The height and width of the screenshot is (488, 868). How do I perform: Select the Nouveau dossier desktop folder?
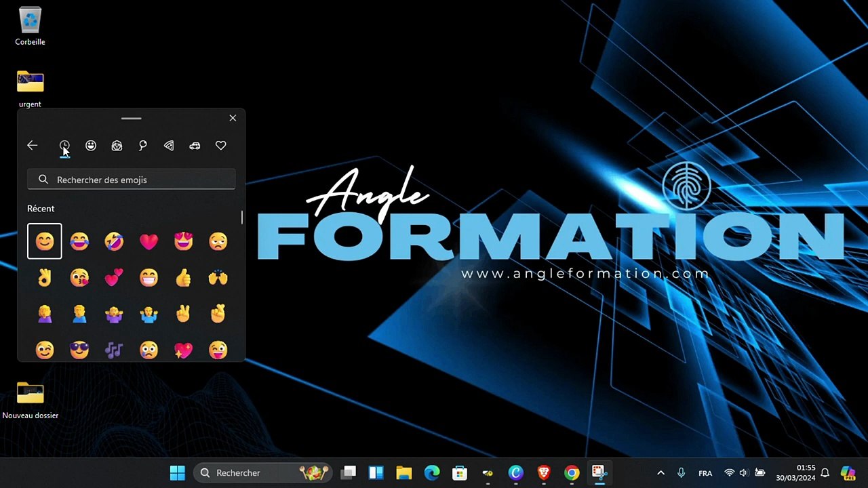point(31,400)
